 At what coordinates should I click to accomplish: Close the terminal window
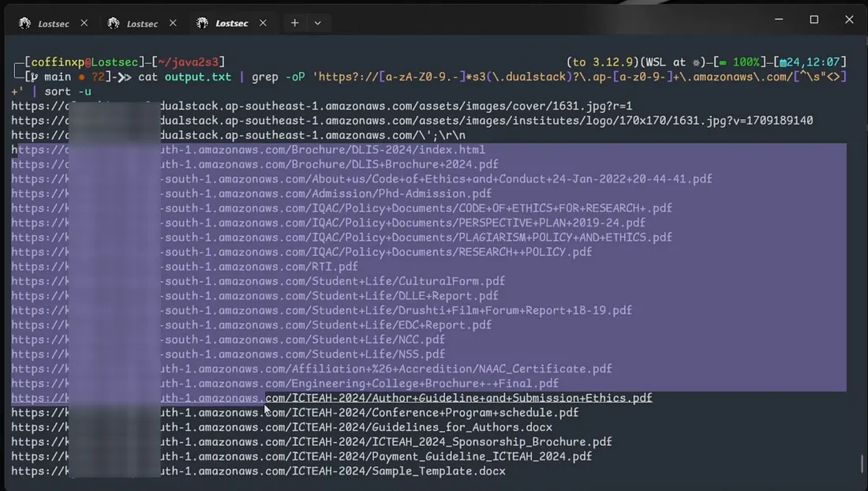[849, 20]
